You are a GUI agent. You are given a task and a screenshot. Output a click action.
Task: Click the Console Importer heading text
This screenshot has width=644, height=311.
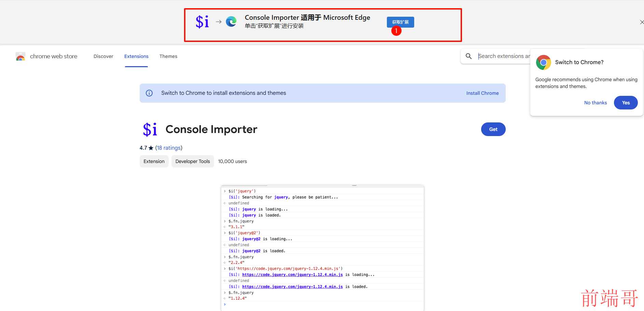pos(211,129)
